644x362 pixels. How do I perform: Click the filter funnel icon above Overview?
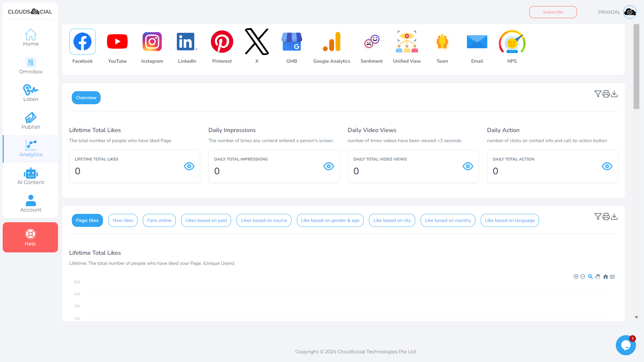[597, 94]
